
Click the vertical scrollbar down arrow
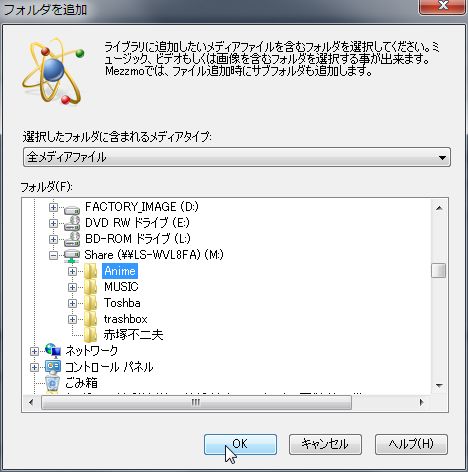click(439, 386)
